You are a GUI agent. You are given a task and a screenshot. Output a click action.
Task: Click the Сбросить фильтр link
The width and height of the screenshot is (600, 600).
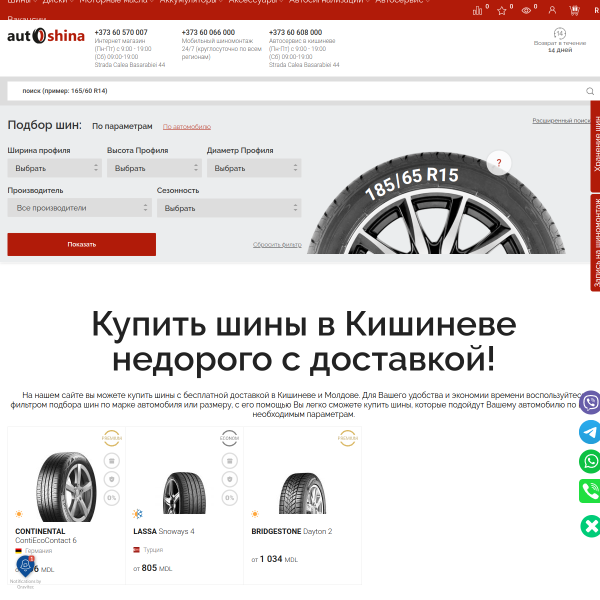(x=277, y=245)
